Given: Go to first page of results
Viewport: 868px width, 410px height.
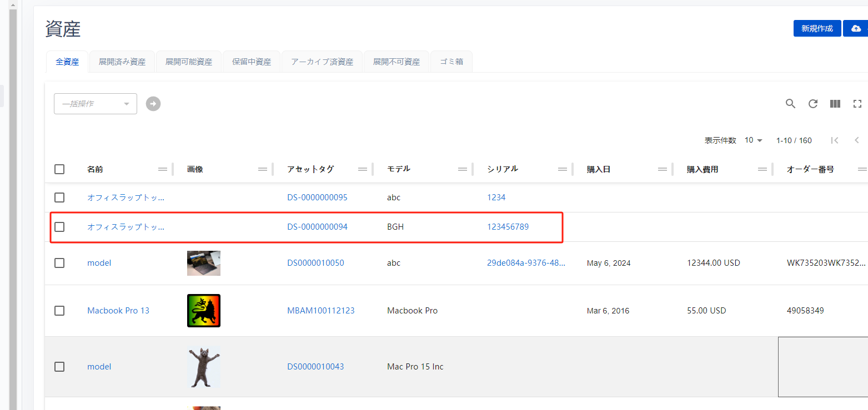Looking at the screenshot, I should (x=835, y=140).
